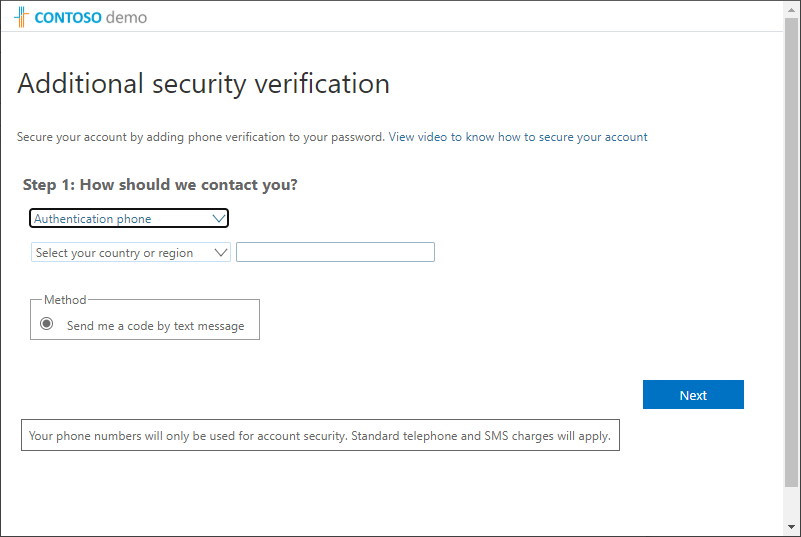Expand the "Select your country or region" dropdown
Screen dimensions: 801x537
pyautogui.click(x=131, y=253)
